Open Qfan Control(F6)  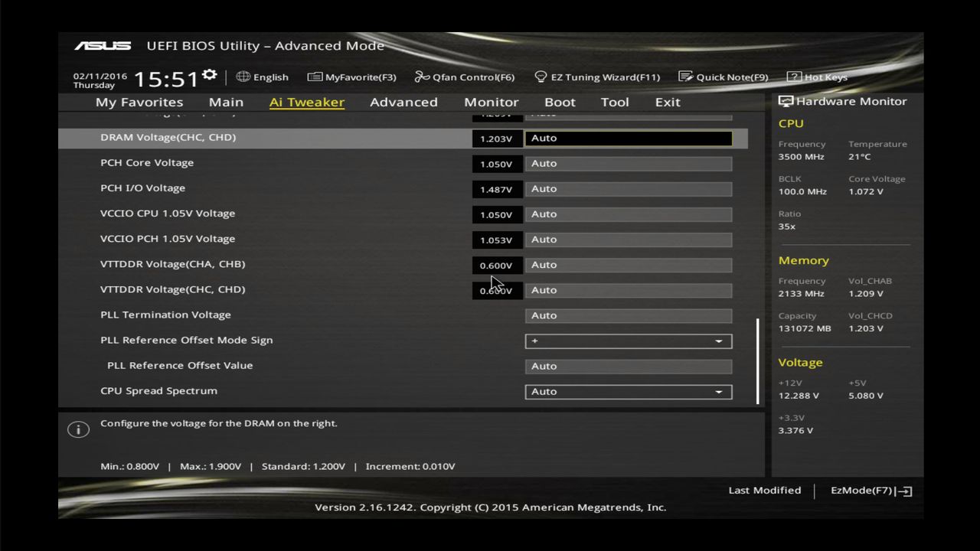465,77
